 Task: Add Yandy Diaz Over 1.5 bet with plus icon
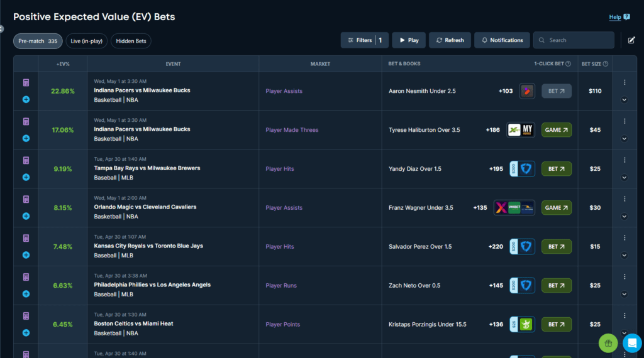(x=26, y=177)
